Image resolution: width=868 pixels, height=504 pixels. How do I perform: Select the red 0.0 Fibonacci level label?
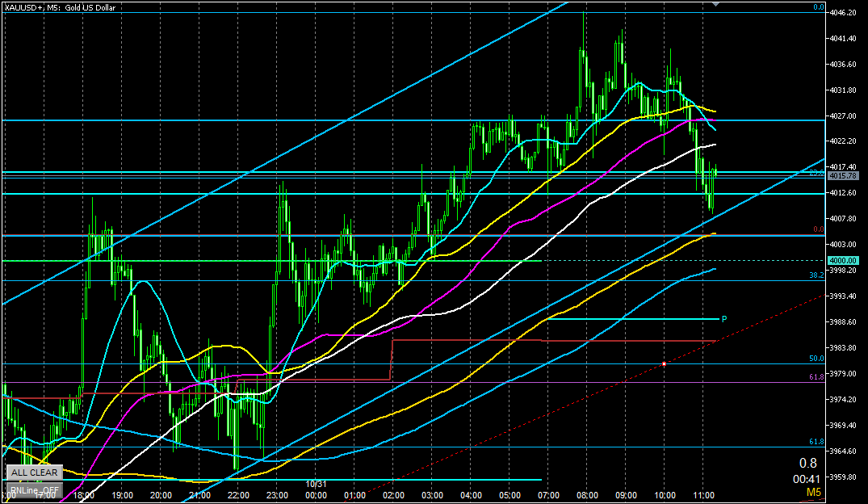[x=817, y=230]
